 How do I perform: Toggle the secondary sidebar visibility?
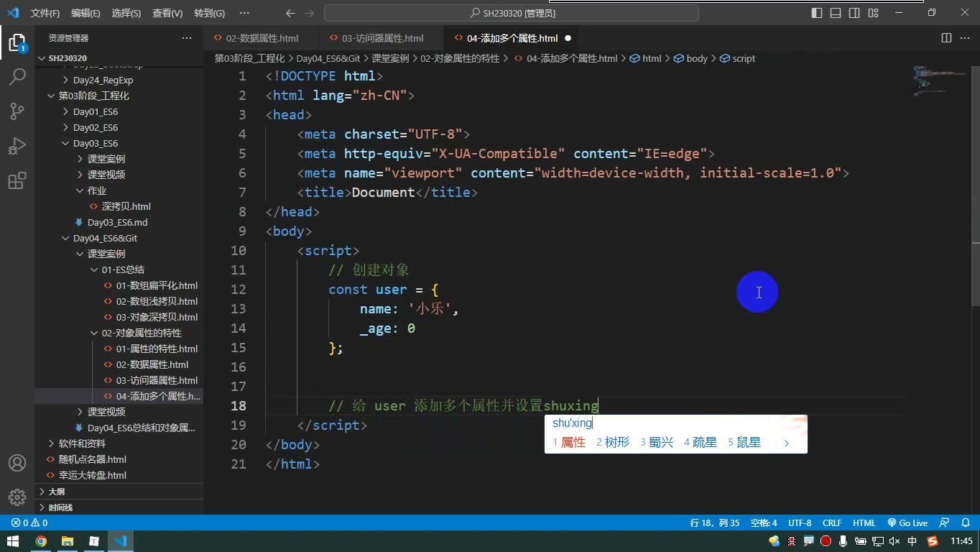[x=854, y=13]
